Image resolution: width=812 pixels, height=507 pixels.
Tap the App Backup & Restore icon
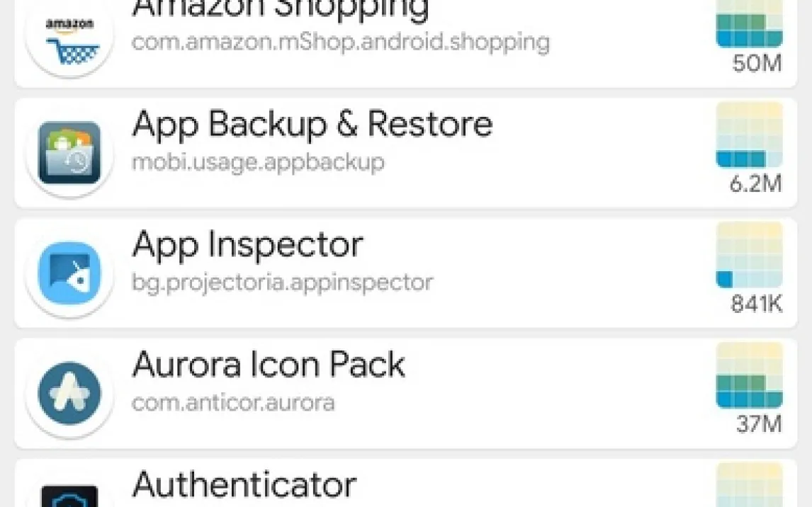[x=69, y=154]
